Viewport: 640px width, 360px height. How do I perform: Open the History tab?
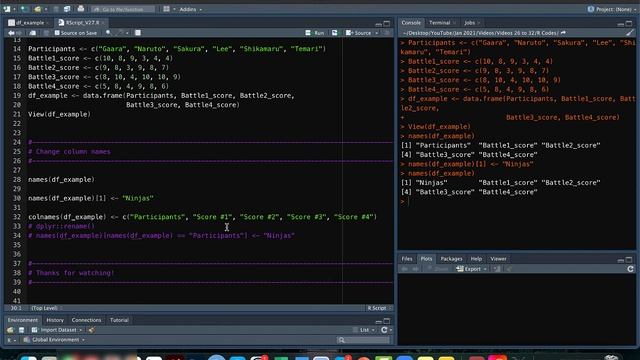point(55,320)
